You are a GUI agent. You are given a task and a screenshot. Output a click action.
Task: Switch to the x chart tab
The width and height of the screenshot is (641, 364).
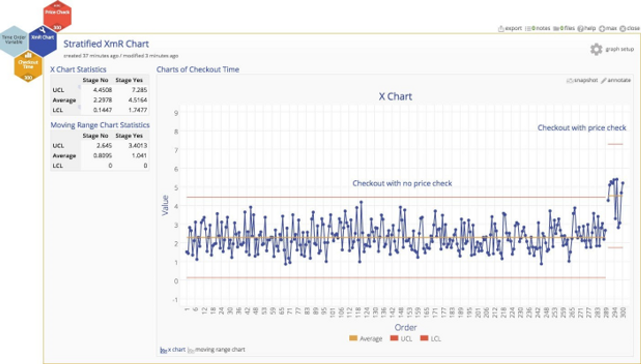click(x=173, y=350)
